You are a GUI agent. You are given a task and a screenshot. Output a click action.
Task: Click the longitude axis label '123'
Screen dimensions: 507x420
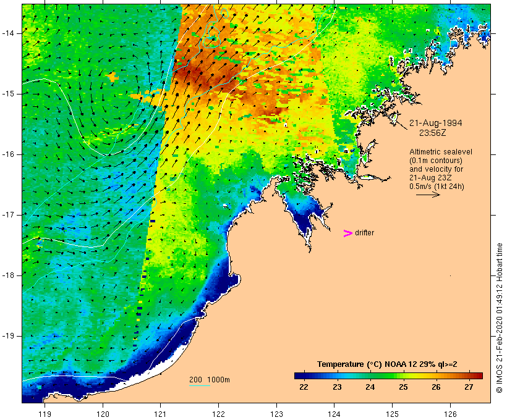click(x=276, y=414)
